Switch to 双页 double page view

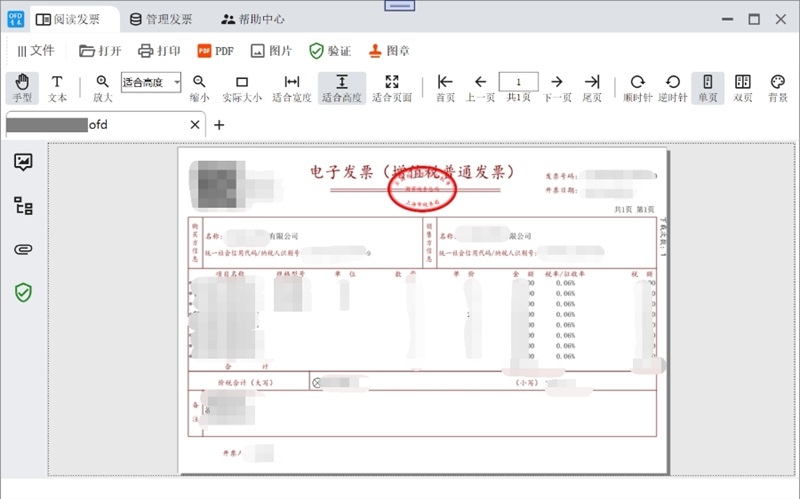click(x=743, y=88)
